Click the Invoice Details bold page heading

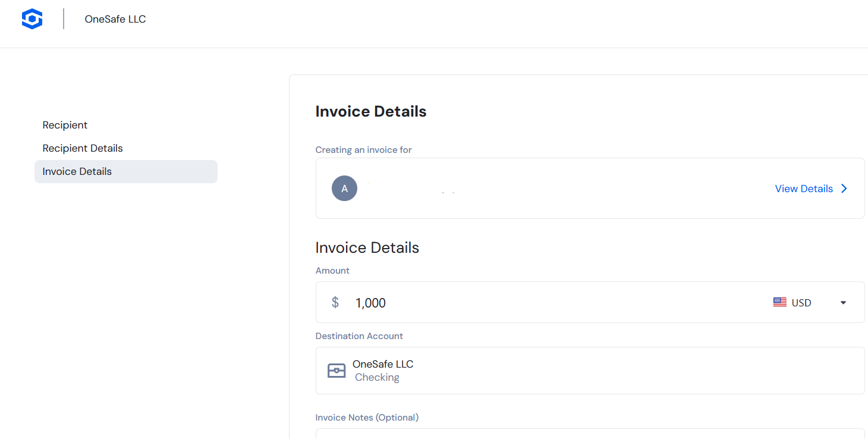coord(371,111)
